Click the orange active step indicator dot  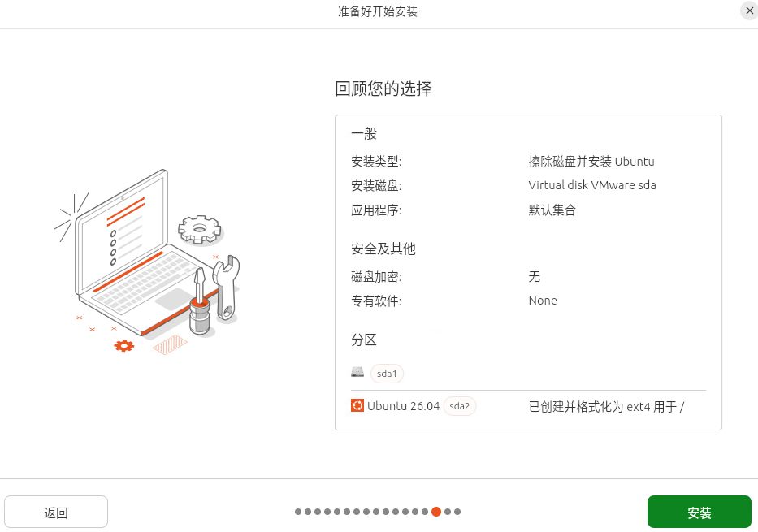[x=436, y=512]
